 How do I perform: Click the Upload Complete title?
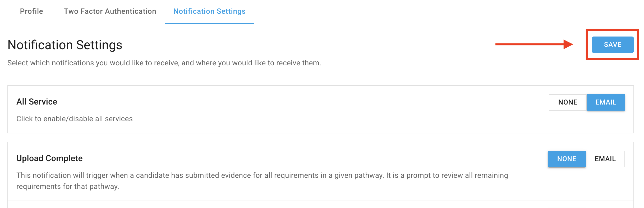(49, 159)
